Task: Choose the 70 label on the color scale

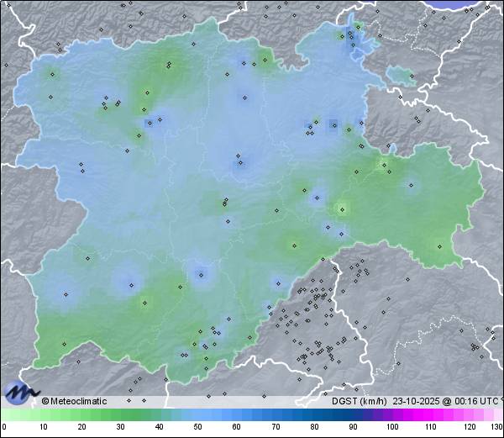Action: coord(275,428)
